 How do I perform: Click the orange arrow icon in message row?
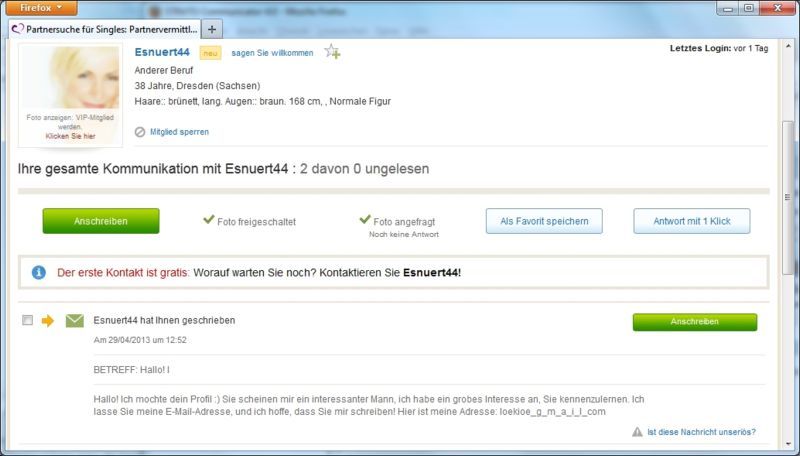coord(47,321)
